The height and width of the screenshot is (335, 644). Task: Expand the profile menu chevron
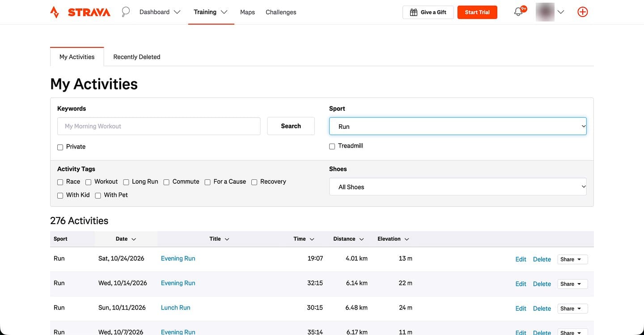[x=561, y=12]
